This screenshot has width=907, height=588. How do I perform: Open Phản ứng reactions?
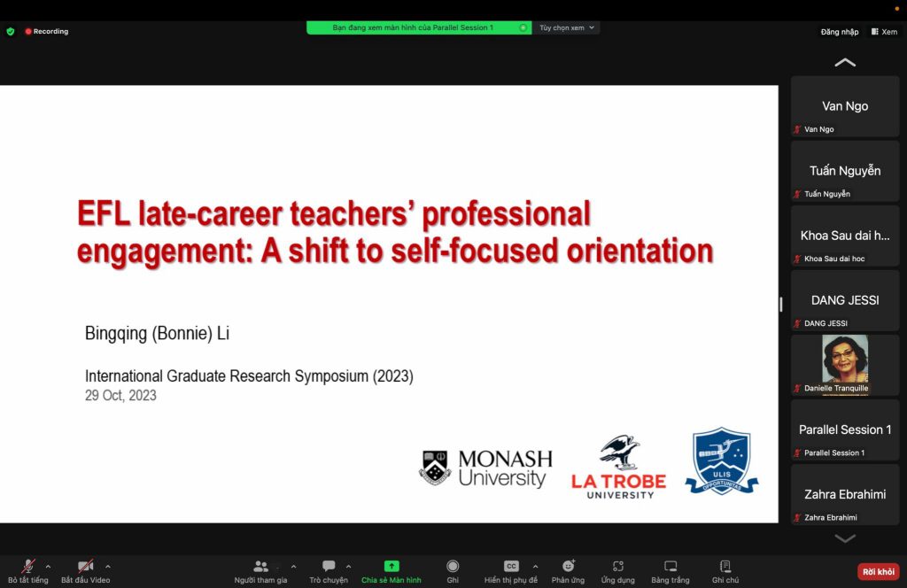(568, 567)
